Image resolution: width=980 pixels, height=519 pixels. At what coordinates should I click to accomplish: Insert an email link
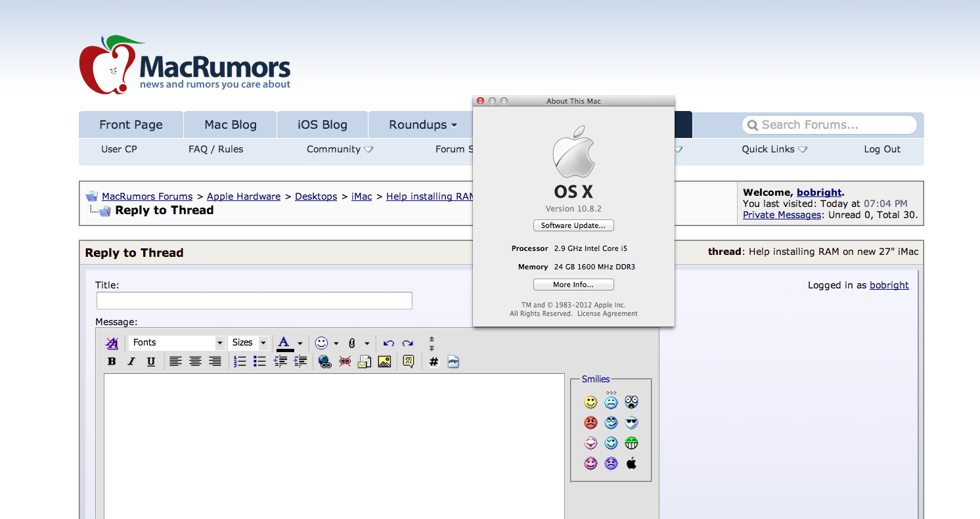point(365,361)
